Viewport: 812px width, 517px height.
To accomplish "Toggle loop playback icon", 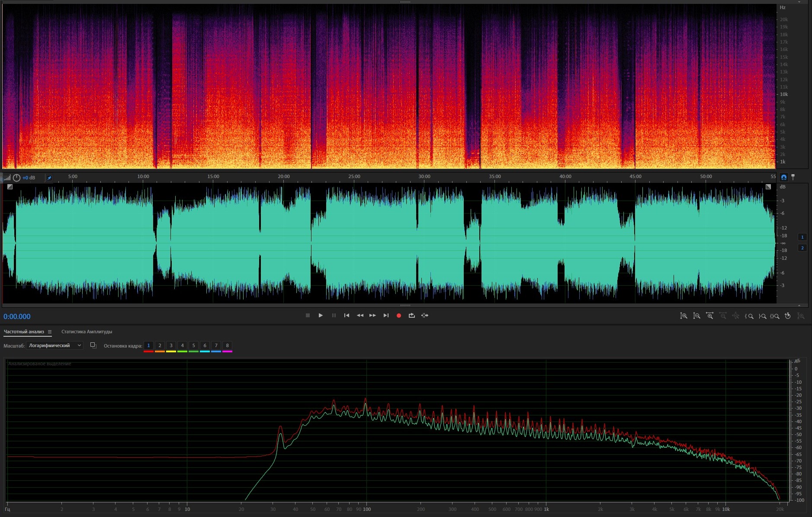I will 411,316.
